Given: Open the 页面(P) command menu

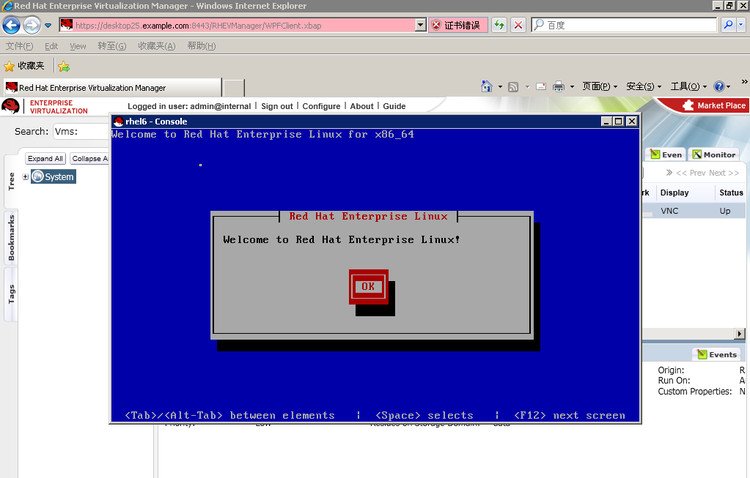Looking at the screenshot, I should point(600,86).
